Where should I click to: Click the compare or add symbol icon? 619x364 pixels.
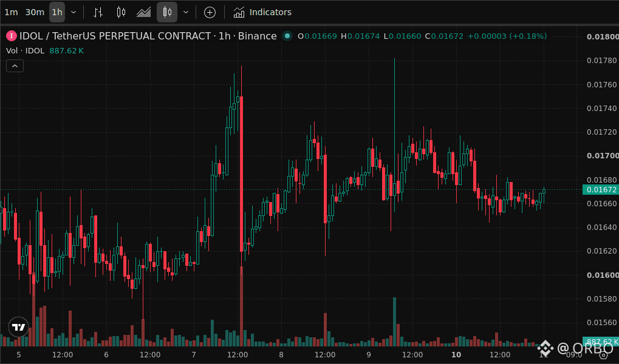point(210,12)
